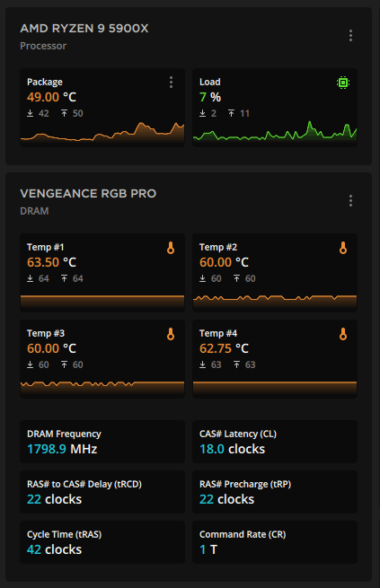
Task: Select the Package temperature graph
Action: pyautogui.click(x=102, y=132)
